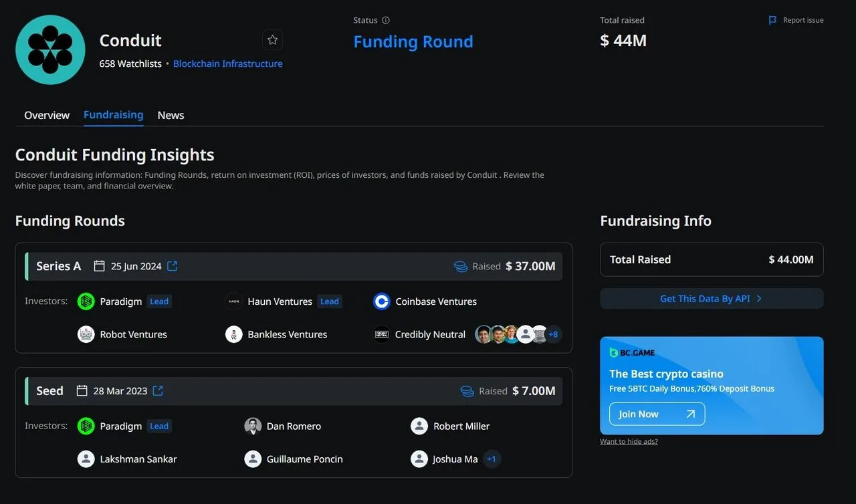Click Want to hide ads link

click(x=629, y=442)
